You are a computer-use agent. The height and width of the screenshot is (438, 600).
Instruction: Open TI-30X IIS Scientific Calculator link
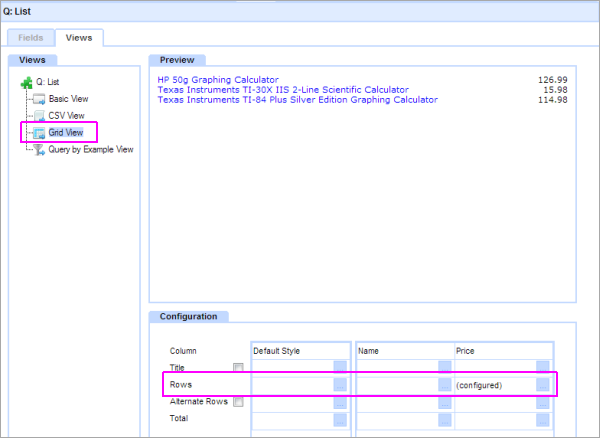pos(283,90)
